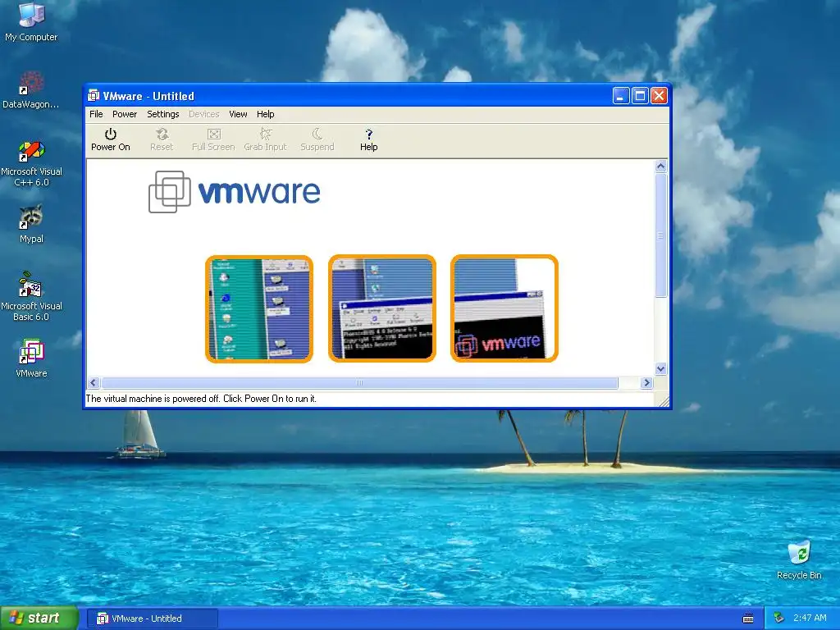Select the DataWagon desktop shortcut
The width and height of the screenshot is (840, 630).
click(31, 89)
